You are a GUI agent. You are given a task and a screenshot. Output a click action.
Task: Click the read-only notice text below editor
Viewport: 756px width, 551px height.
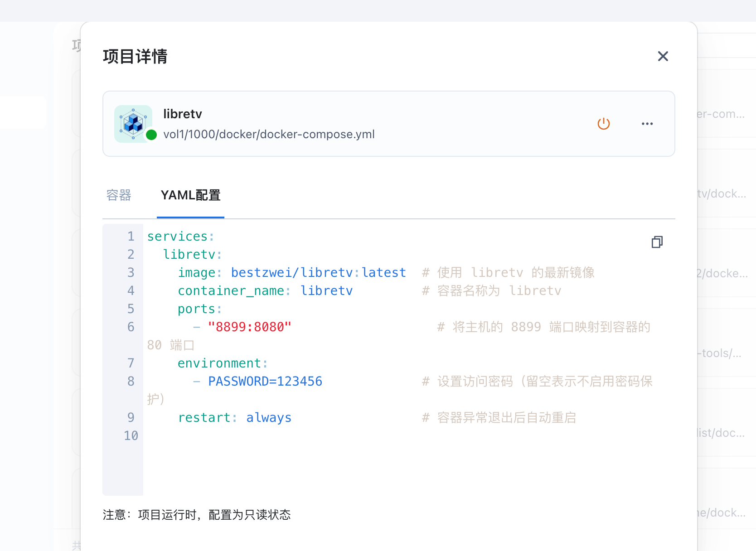click(x=197, y=515)
